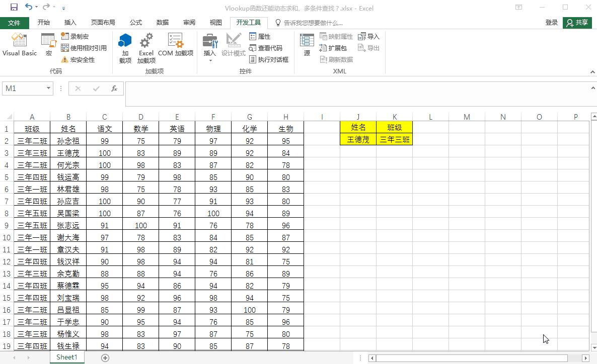Image resolution: width=597 pixels, height=364 pixels.
Task: Click the Save icon in quick access toolbar
Action: (x=14, y=7)
